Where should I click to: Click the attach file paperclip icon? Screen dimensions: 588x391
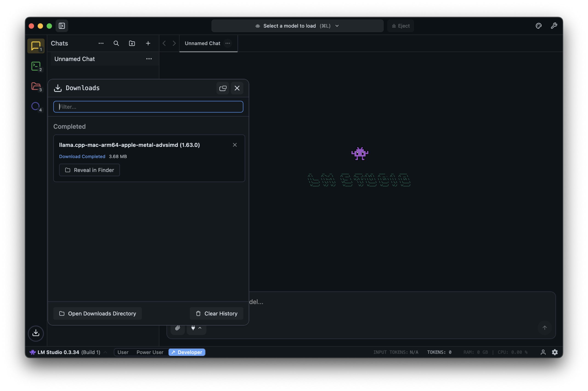click(177, 328)
